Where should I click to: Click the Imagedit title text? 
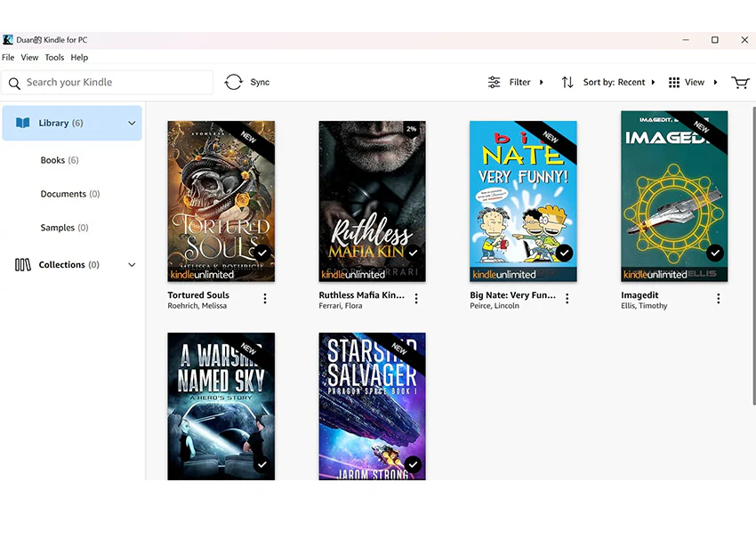pos(639,295)
